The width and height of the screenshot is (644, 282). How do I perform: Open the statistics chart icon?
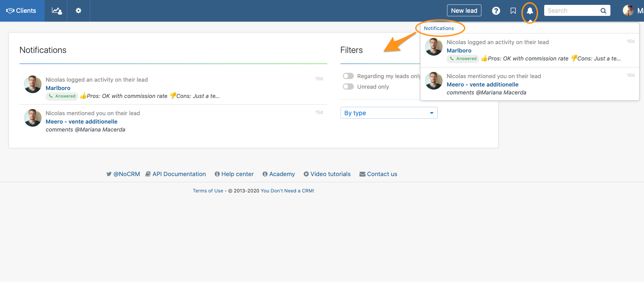pos(57,11)
